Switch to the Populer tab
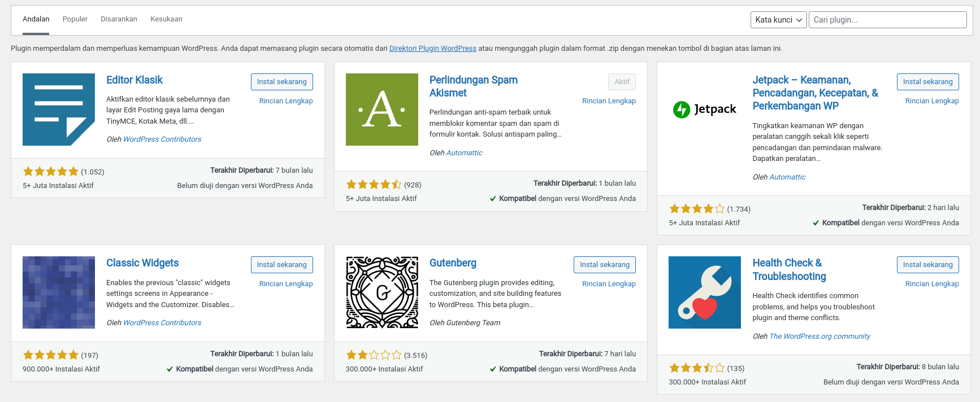 pos(75,19)
